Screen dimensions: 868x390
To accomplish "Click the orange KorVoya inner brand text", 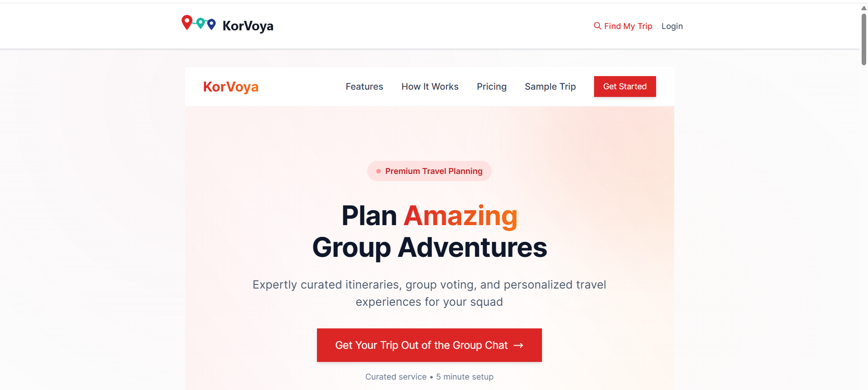I will 230,87.
